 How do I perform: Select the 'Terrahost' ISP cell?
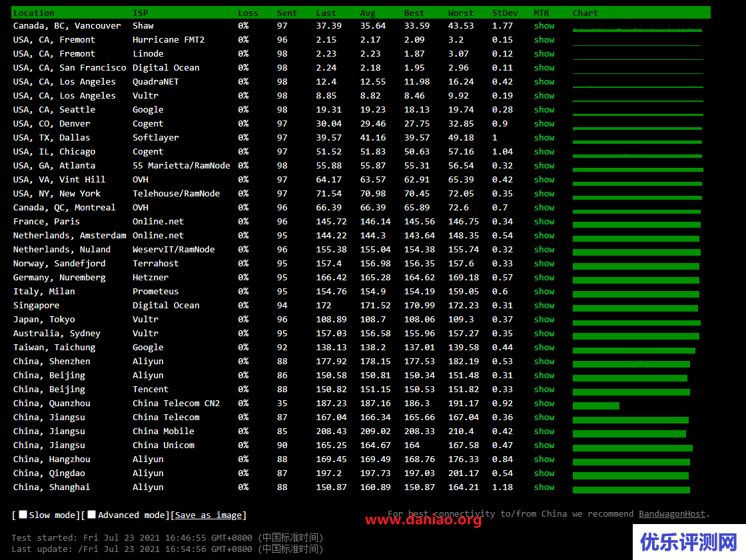[x=156, y=263]
